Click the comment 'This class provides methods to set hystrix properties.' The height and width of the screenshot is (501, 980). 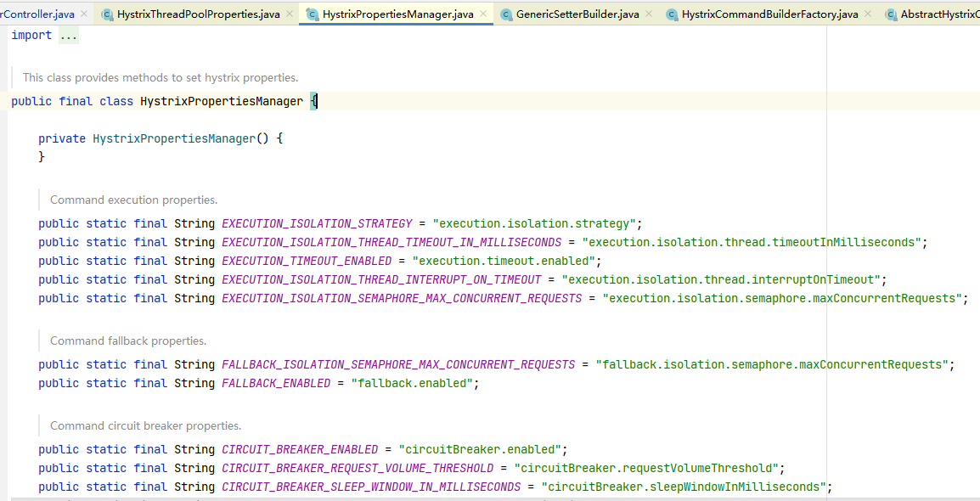(x=161, y=77)
